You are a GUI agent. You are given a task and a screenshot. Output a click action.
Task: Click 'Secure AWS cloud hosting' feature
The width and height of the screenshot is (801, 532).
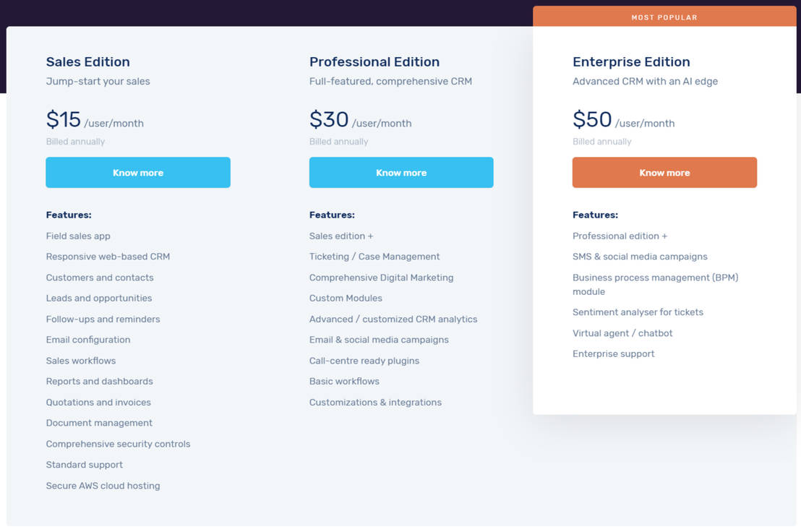(x=103, y=486)
